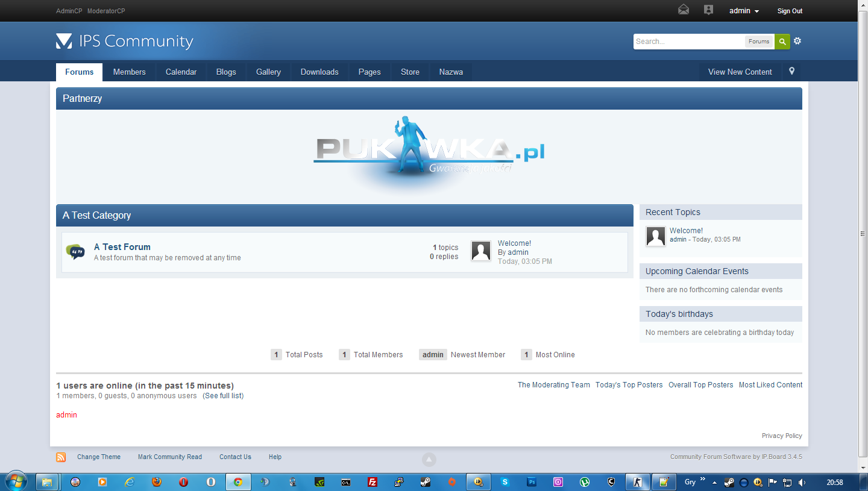Open the Change Theme menu
The width and height of the screenshot is (868, 491).
99,457
